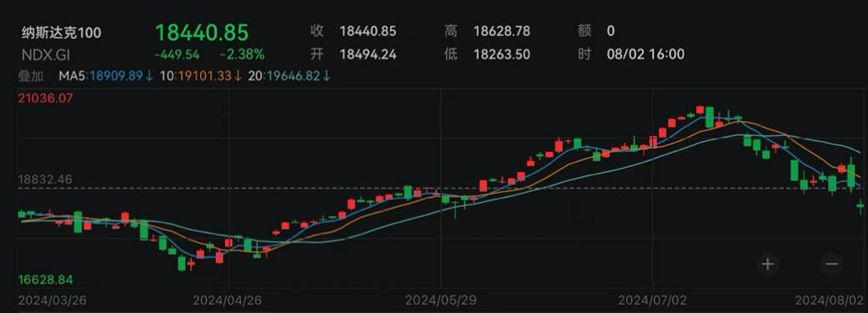Click the 纳斯达克100 index name
868x313 pixels.
62,33
